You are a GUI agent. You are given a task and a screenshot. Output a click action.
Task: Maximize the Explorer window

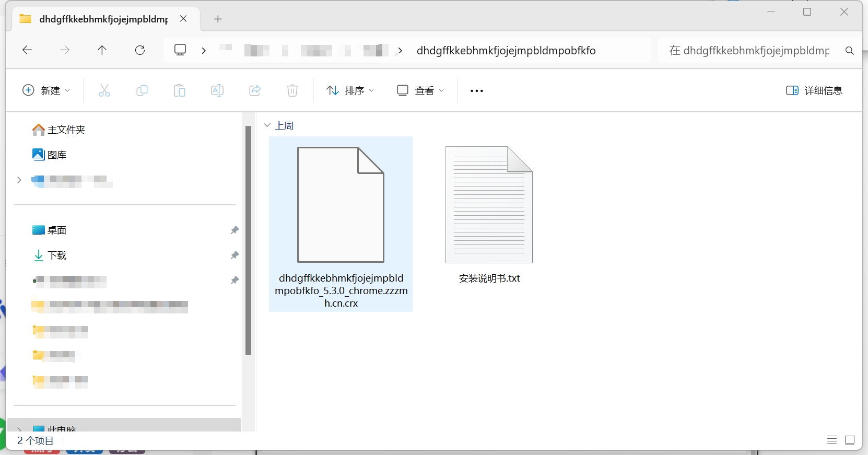coord(807,11)
